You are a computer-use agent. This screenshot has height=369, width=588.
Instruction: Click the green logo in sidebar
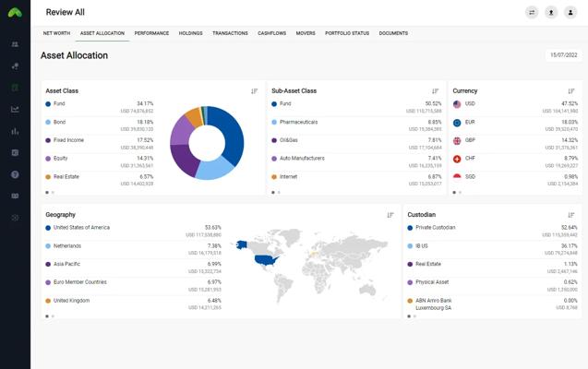point(15,12)
